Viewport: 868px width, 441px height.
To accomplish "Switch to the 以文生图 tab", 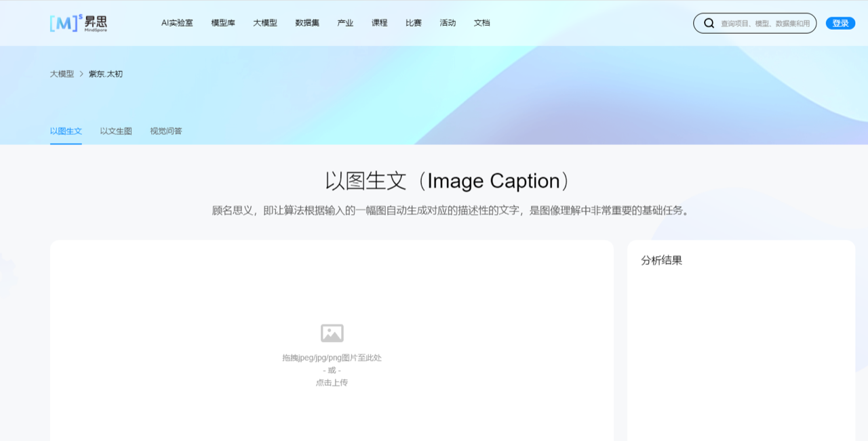I will click(116, 131).
